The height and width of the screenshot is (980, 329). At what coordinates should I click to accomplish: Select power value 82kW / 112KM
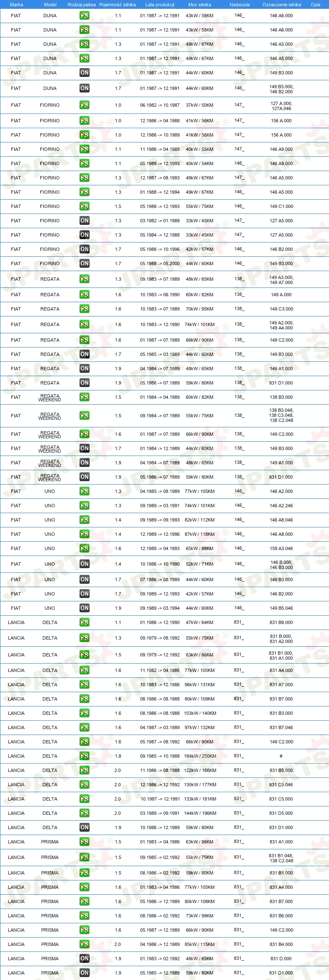[x=200, y=520]
